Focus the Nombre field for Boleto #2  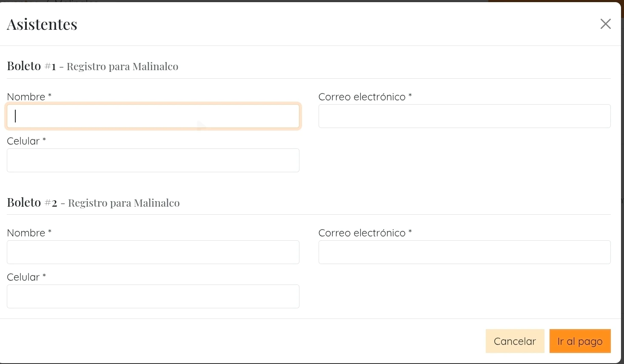coord(153,252)
